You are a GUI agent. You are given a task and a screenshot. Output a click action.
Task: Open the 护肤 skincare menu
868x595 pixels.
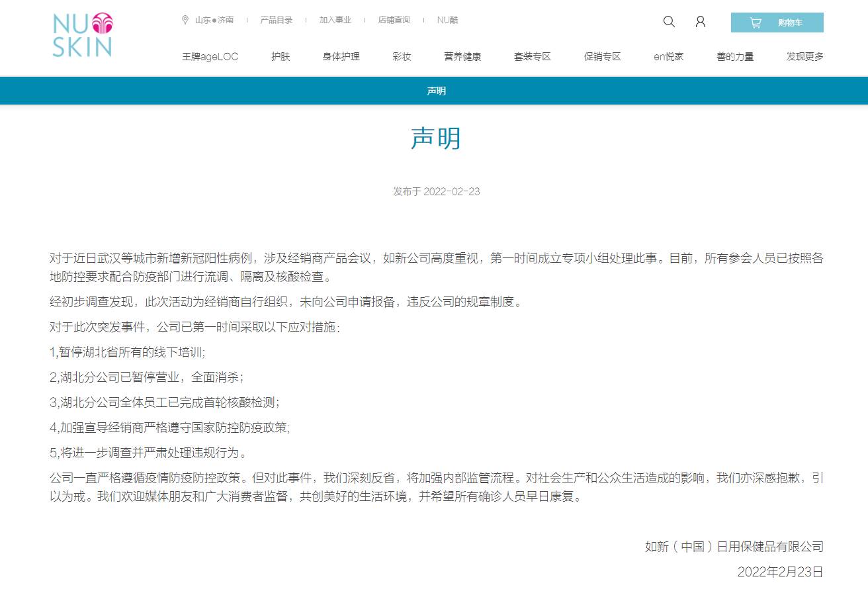(281, 57)
